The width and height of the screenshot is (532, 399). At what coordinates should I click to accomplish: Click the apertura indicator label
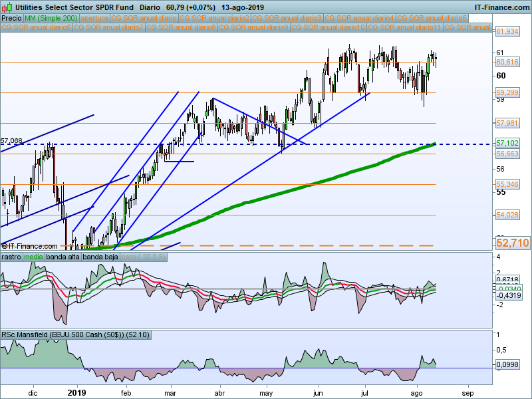pos(94,18)
